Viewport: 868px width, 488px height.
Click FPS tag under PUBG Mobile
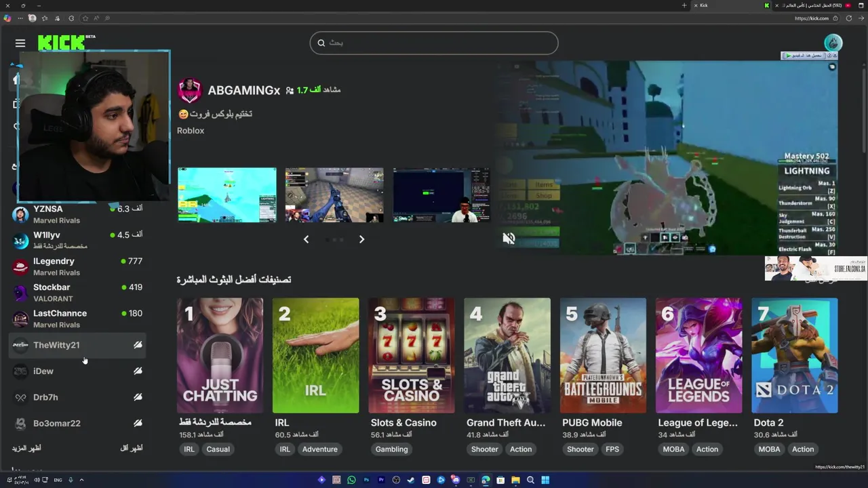(612, 449)
